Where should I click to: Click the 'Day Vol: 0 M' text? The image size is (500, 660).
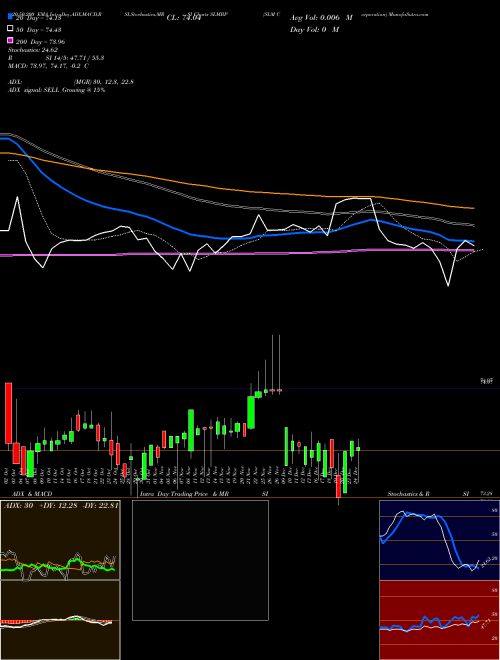tap(314, 29)
